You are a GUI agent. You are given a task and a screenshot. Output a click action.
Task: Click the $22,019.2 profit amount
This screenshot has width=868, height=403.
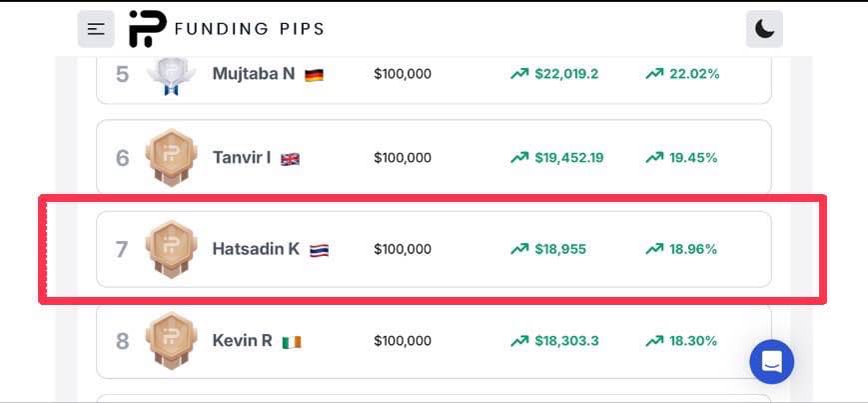[x=566, y=74]
